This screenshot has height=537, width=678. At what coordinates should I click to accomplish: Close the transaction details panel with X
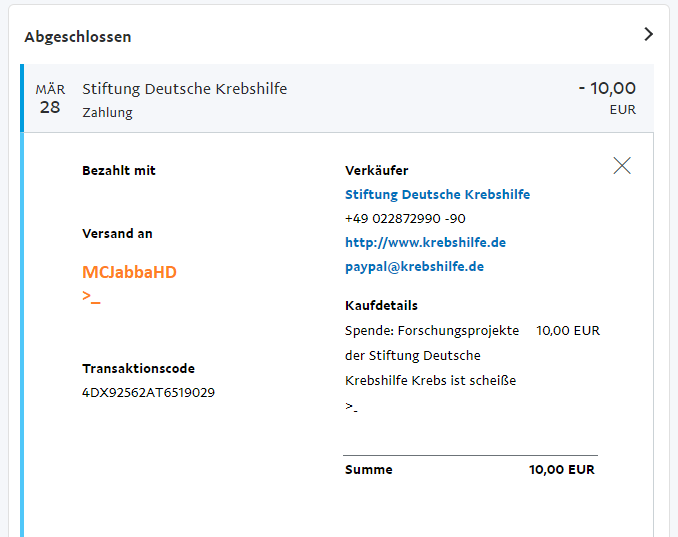click(x=622, y=166)
